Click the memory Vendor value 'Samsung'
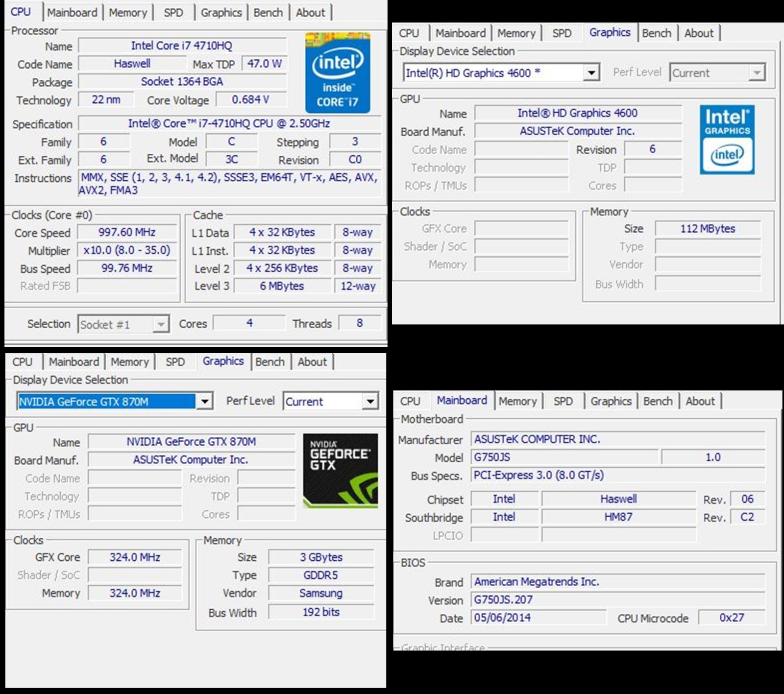 point(321,593)
